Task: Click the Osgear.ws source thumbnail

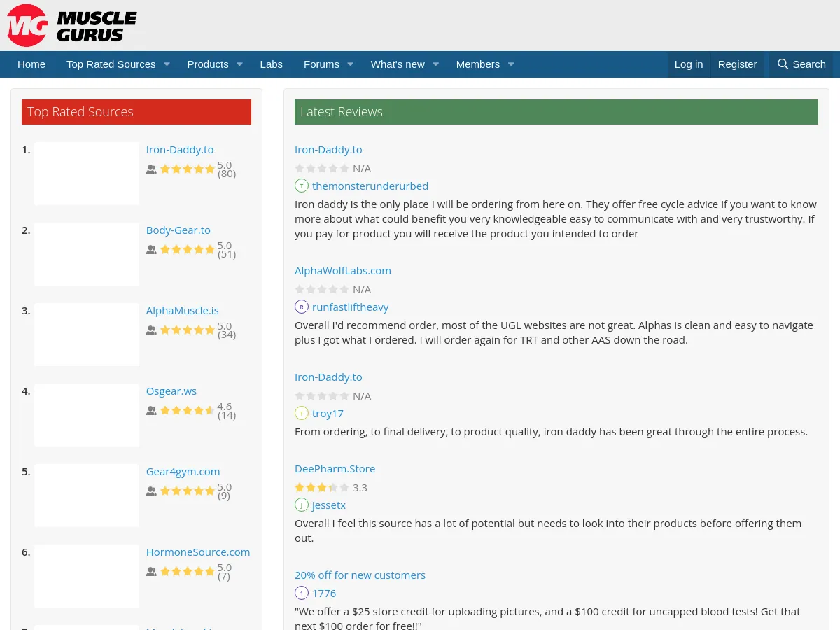Action: tap(87, 415)
